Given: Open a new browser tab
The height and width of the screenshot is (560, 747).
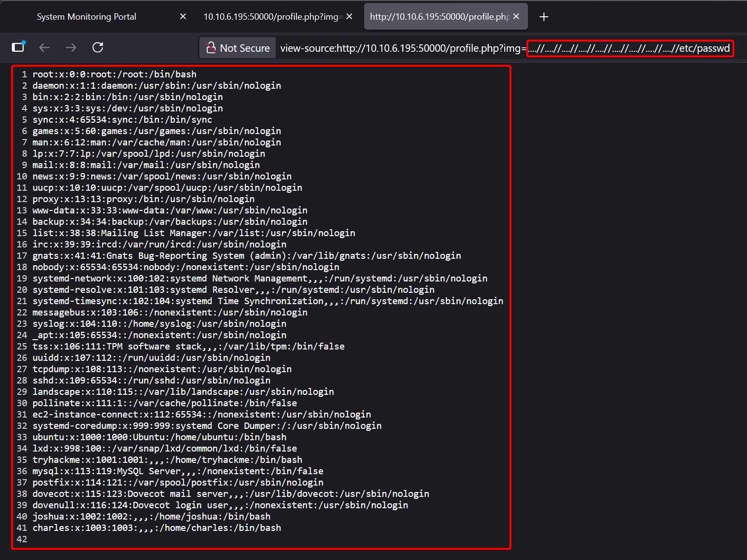Looking at the screenshot, I should 544,17.
